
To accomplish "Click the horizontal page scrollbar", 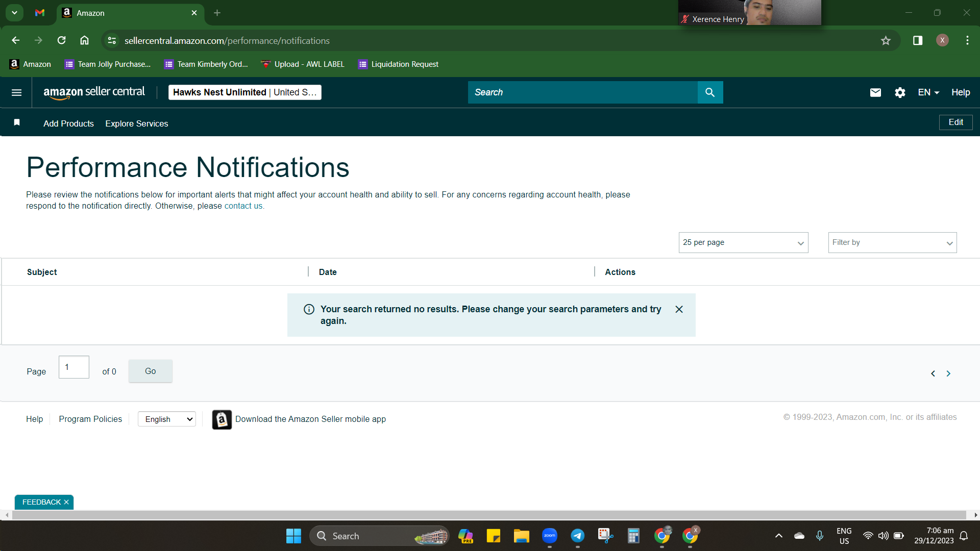I will pos(489,515).
